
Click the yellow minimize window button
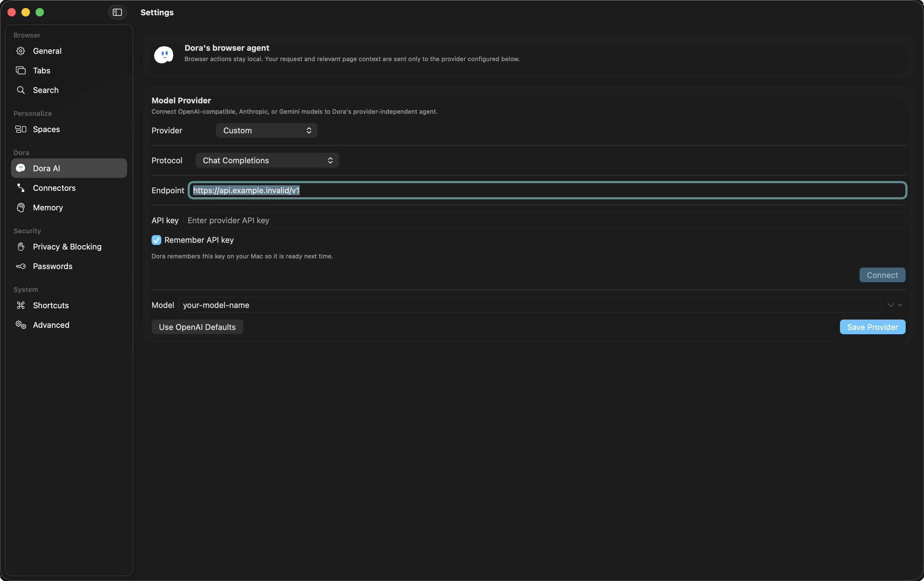point(25,12)
